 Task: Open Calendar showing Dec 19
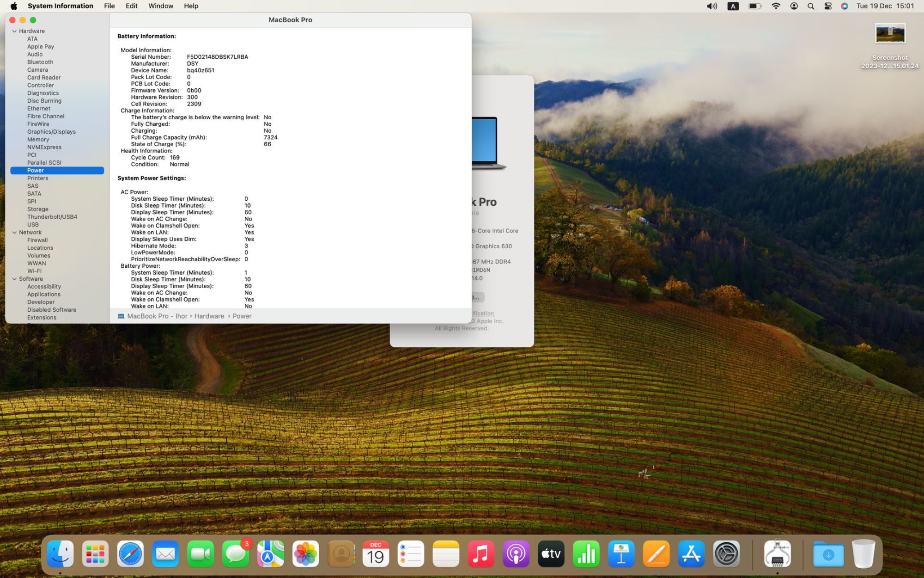click(x=376, y=553)
